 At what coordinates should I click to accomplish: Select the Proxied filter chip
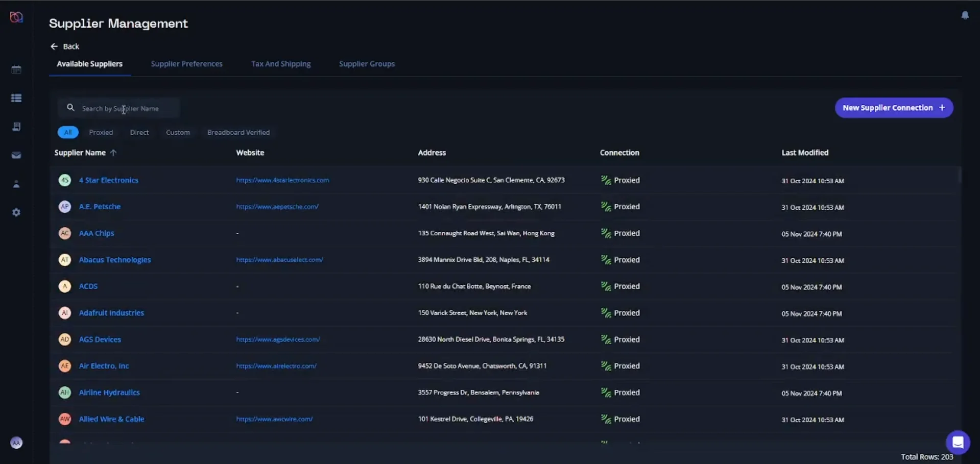[x=101, y=132]
